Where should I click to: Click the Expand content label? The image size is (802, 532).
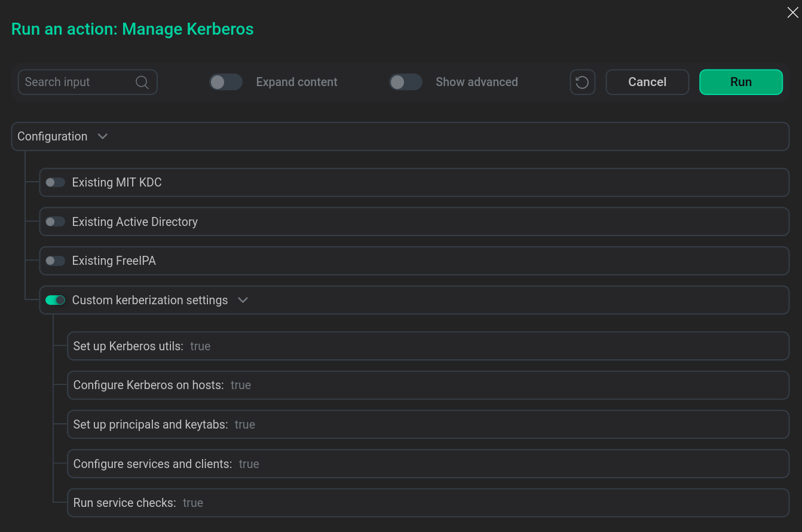pos(297,82)
